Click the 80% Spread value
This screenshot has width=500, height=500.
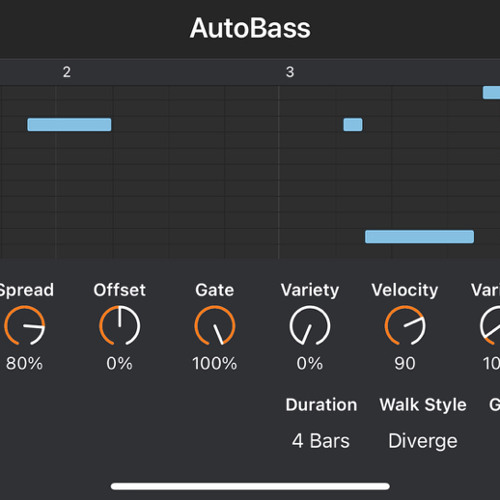tap(24, 363)
